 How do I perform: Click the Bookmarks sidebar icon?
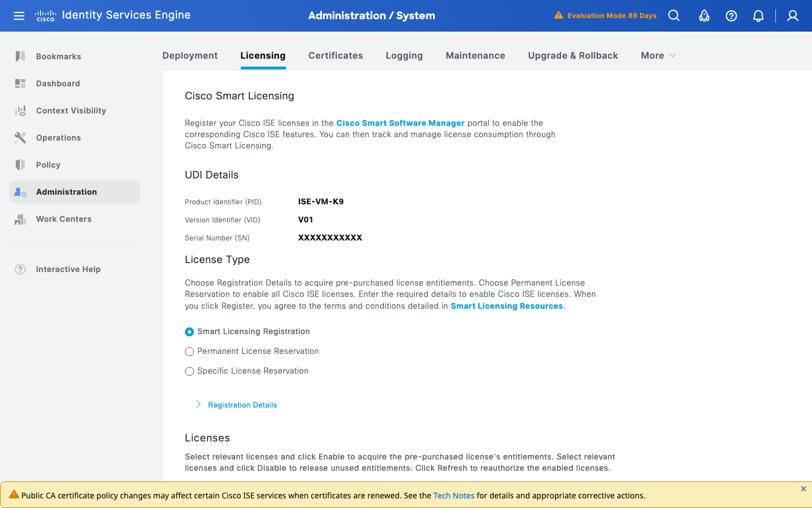(x=20, y=56)
